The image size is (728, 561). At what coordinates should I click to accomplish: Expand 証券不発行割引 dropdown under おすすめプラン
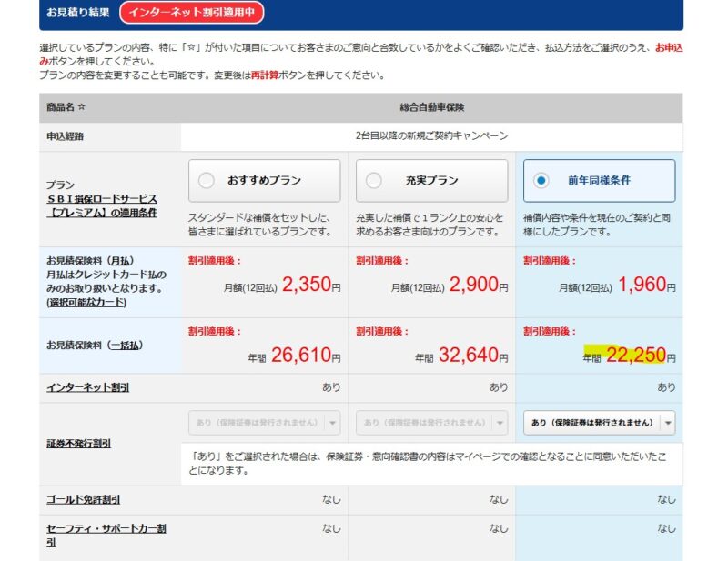coord(264,423)
